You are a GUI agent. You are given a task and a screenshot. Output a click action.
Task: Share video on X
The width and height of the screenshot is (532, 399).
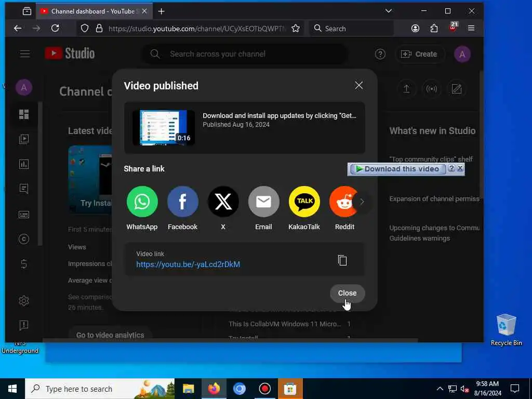tap(223, 202)
